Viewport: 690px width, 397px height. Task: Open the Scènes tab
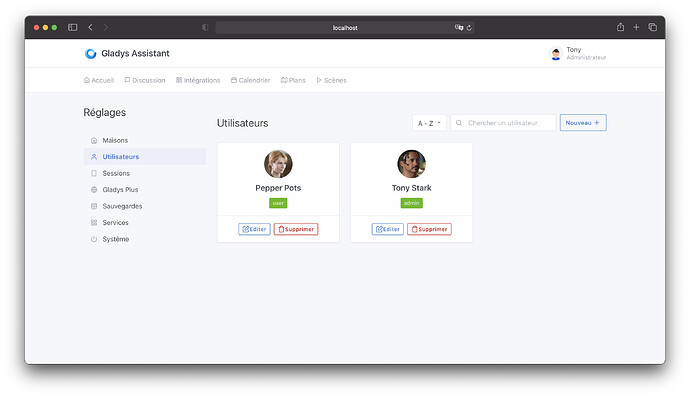[x=331, y=80]
